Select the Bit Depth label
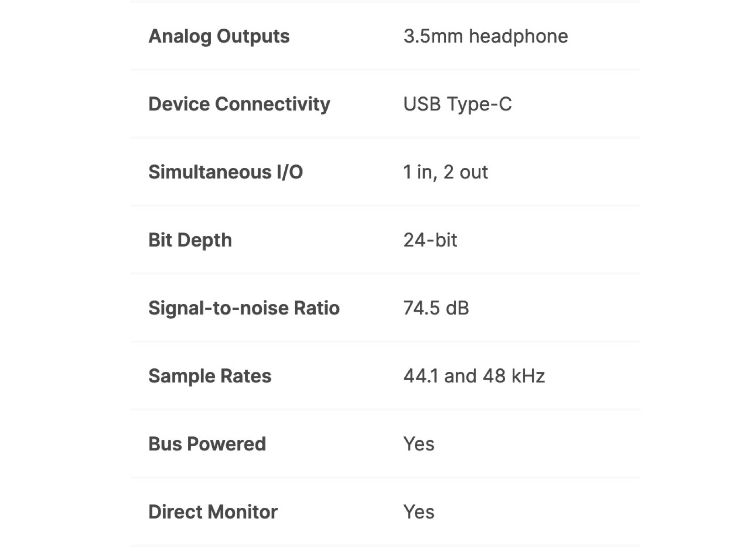Viewport: 730px width, 560px height. coord(190,241)
